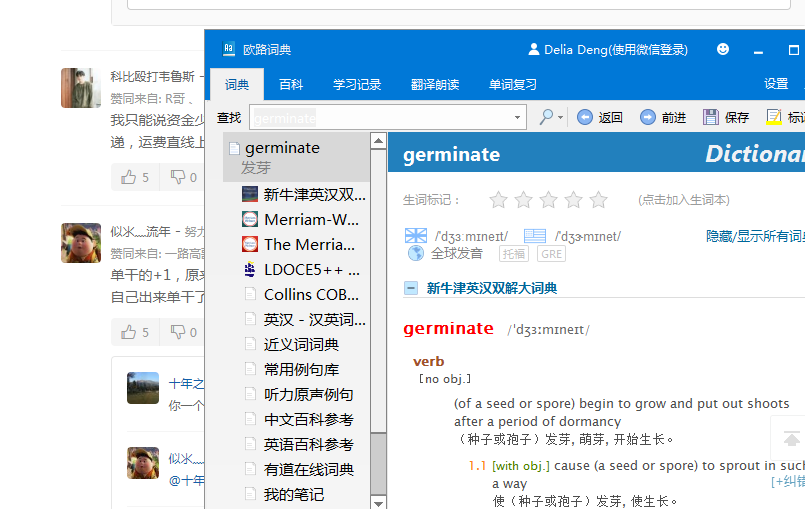The image size is (805, 509).
Task: Open the landscape avatar of the reply user
Action: [143, 388]
